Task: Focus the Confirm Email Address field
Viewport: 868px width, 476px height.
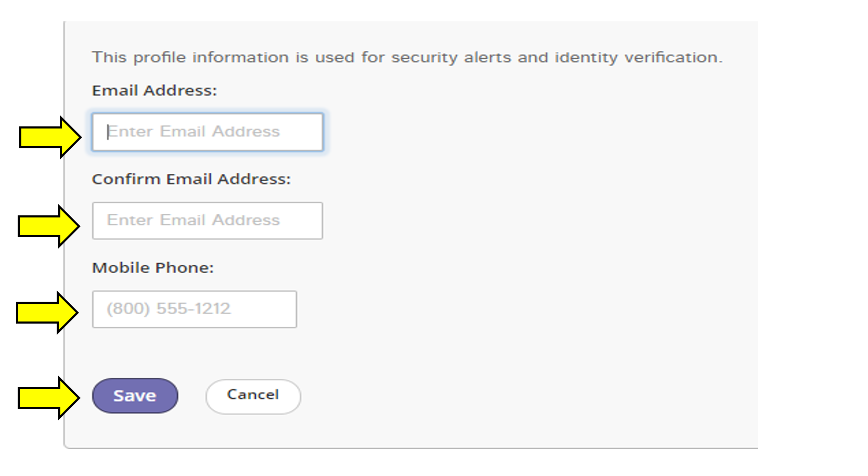Action: coord(207,221)
